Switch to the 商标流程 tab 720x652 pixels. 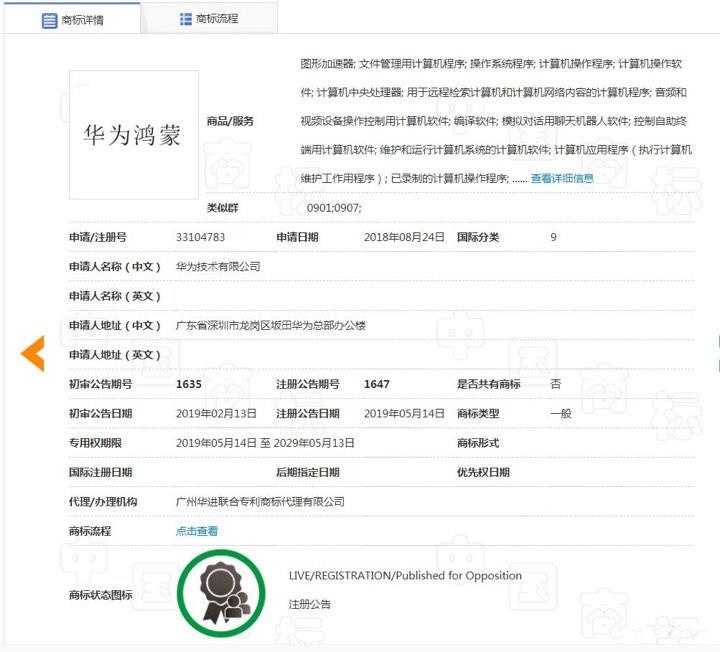[209, 19]
